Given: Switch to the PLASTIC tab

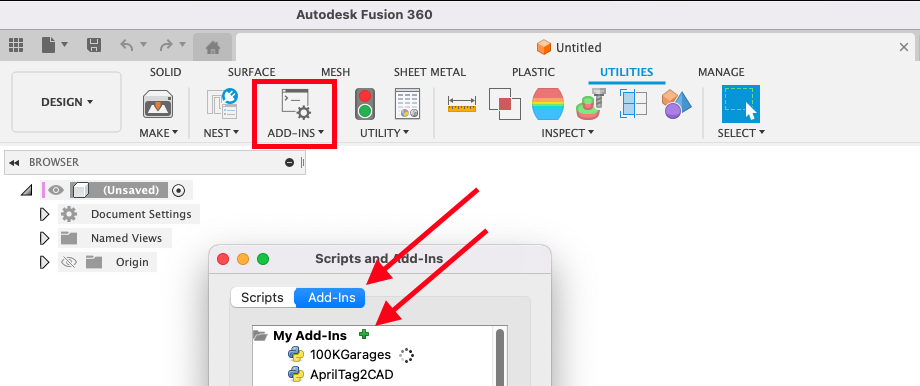Looking at the screenshot, I should 533,72.
